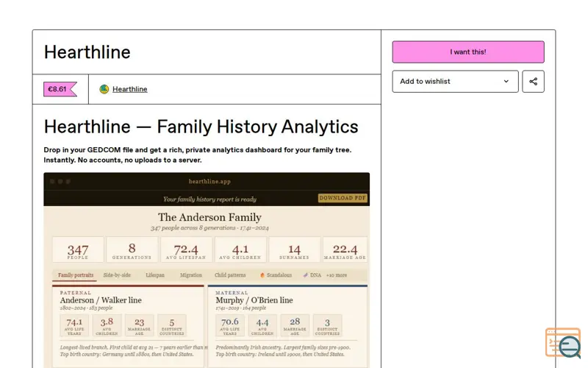
Task: Open the DNA tab
Action: point(312,275)
